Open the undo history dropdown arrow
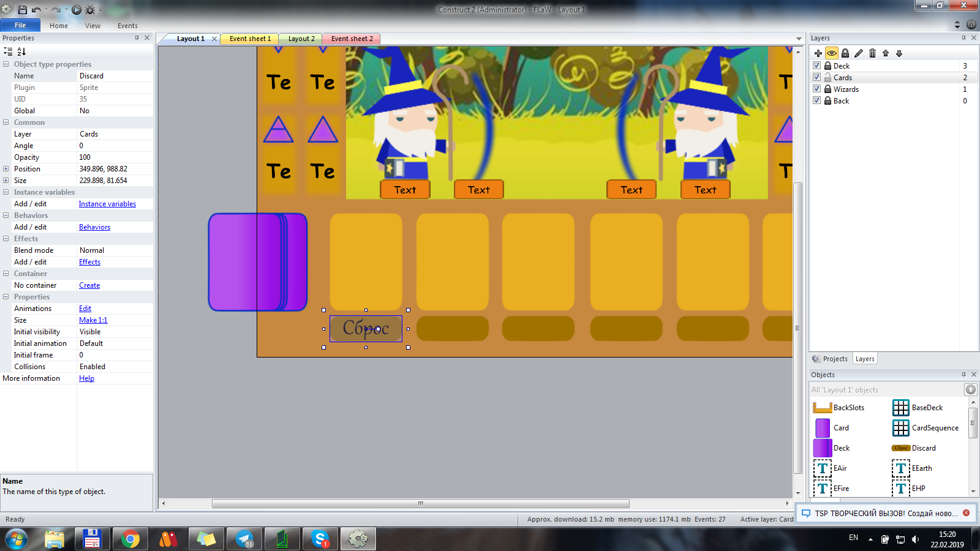This screenshot has height=551, width=980. [46, 10]
